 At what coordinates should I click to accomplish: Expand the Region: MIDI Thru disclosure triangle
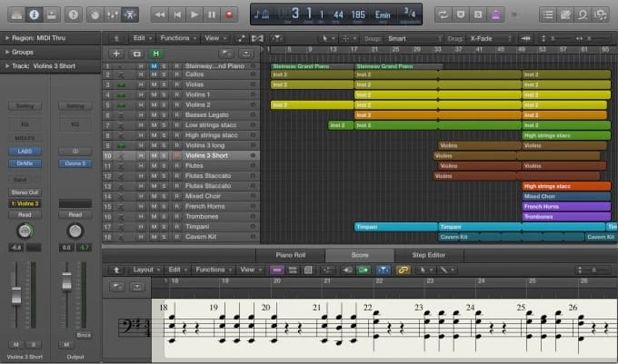pos(7,38)
